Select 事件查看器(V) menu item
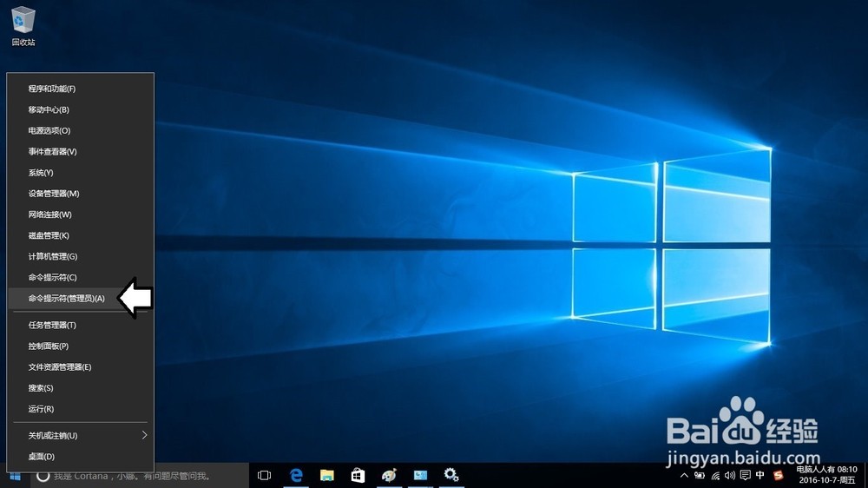Image resolution: width=868 pixels, height=488 pixels. tap(80, 152)
